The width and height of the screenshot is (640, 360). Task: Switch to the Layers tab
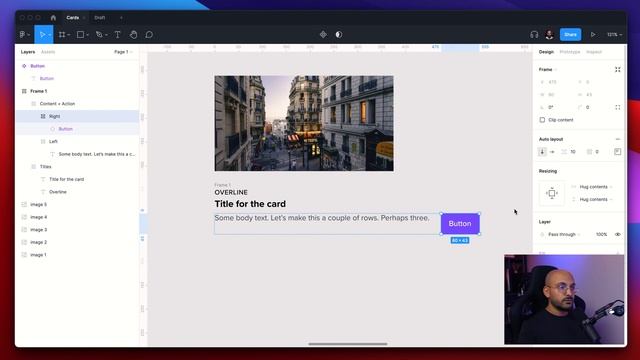[28, 52]
